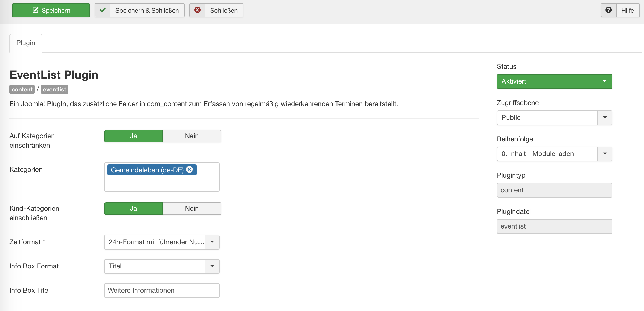Click the green checkmark save-and-close icon
Image resolution: width=644 pixels, height=311 pixels.
103,10
